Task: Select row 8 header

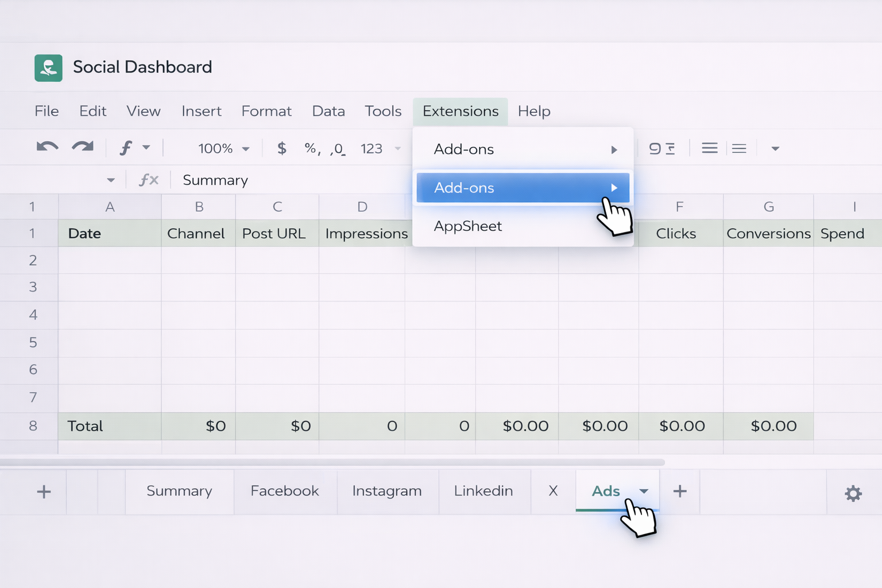Action: [33, 426]
